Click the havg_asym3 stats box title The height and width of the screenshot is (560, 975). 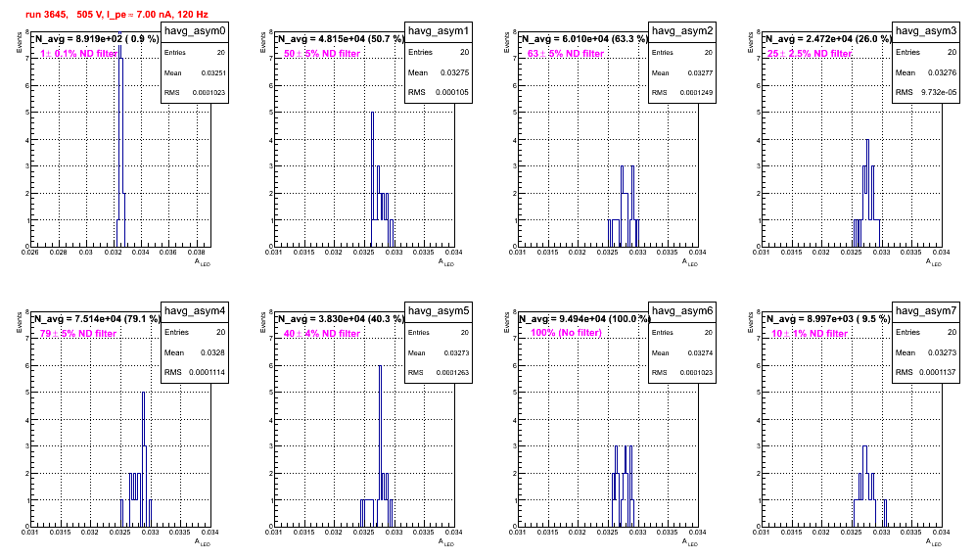926,31
